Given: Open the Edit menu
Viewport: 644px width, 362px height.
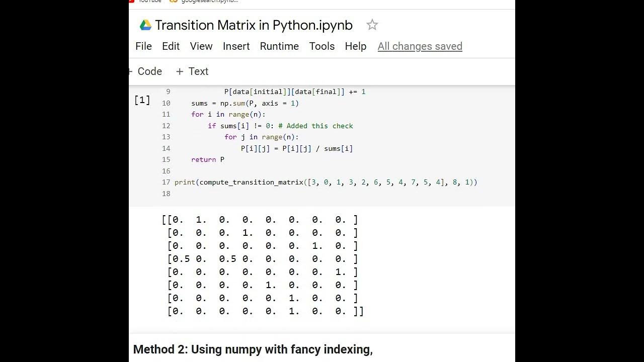Looking at the screenshot, I should click(x=171, y=46).
